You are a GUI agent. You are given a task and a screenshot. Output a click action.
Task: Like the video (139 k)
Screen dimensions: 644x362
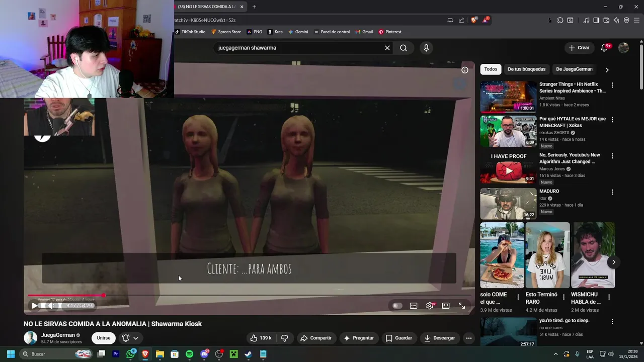[x=261, y=338]
